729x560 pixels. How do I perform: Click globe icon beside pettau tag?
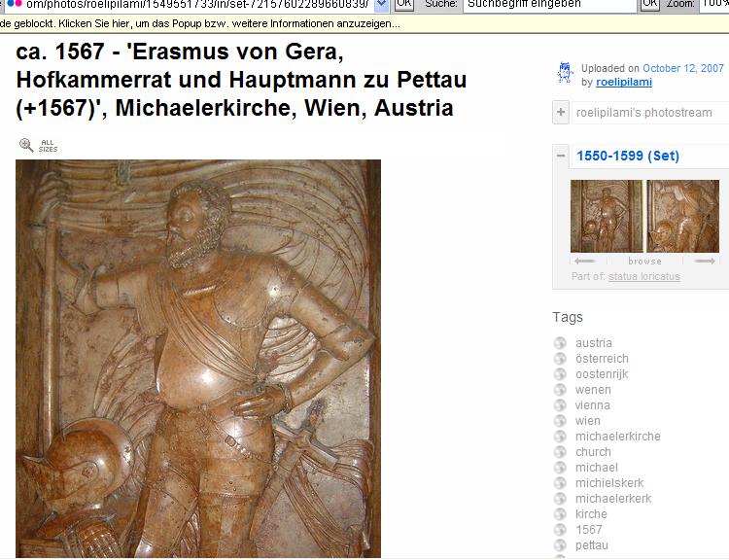click(x=560, y=545)
